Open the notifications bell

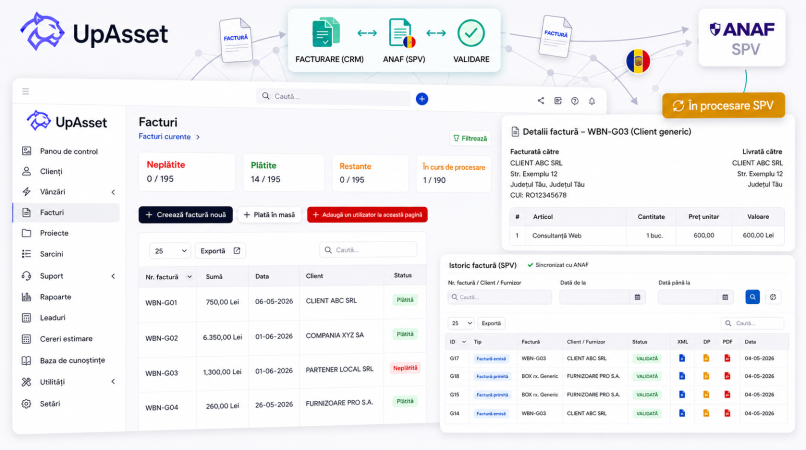point(592,101)
